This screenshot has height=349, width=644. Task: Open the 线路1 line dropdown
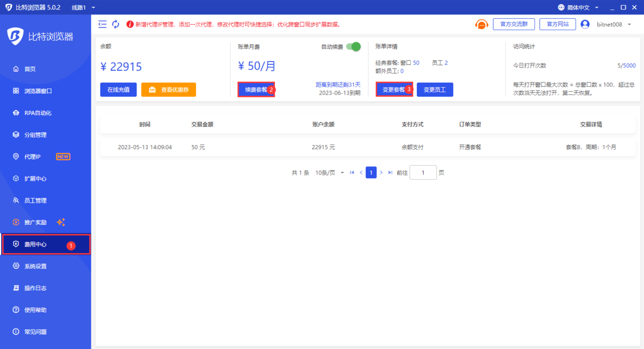click(x=83, y=7)
